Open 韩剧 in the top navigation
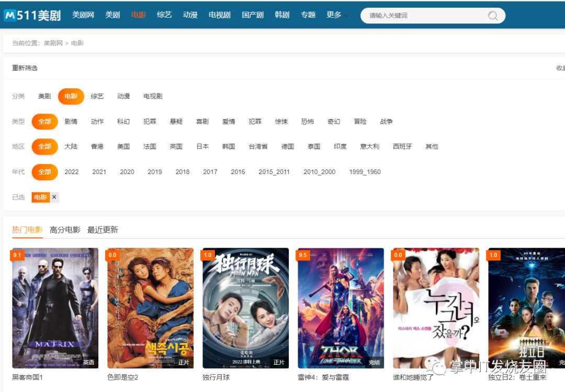This screenshot has height=392, width=565. 282,15
